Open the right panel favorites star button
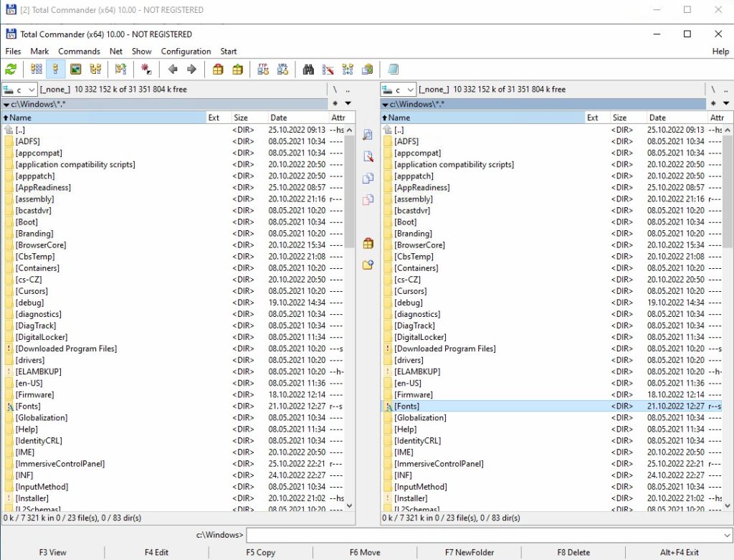The image size is (734, 560). click(713, 103)
